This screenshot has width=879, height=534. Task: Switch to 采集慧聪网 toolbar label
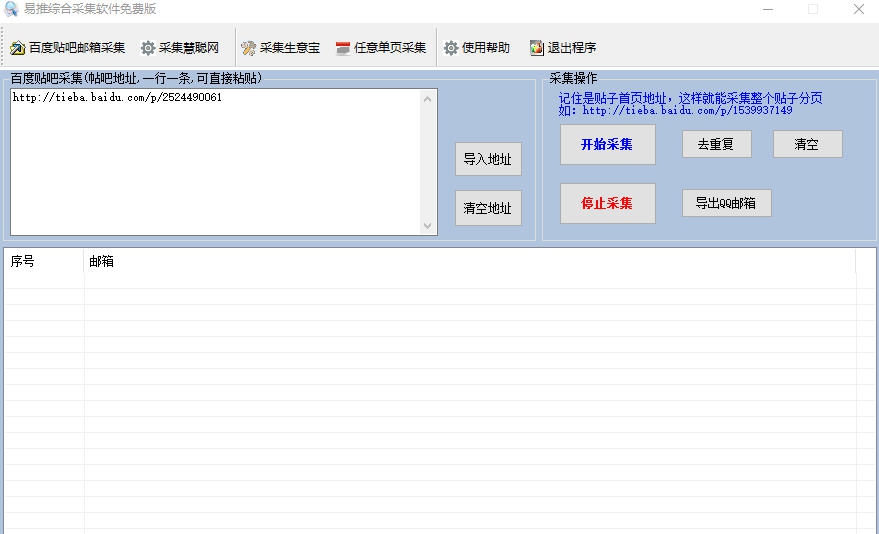pos(188,48)
